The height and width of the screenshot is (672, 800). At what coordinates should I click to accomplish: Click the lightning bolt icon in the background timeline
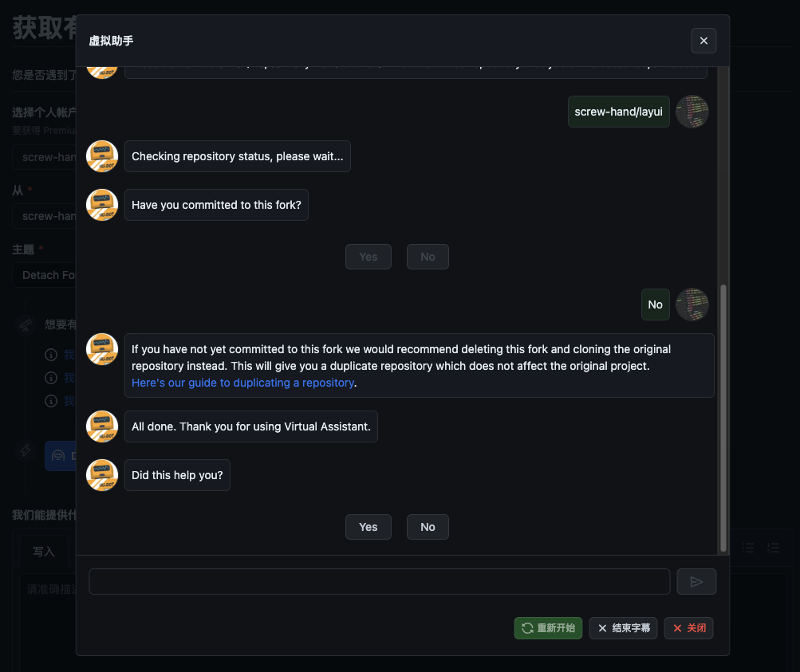pyautogui.click(x=26, y=450)
